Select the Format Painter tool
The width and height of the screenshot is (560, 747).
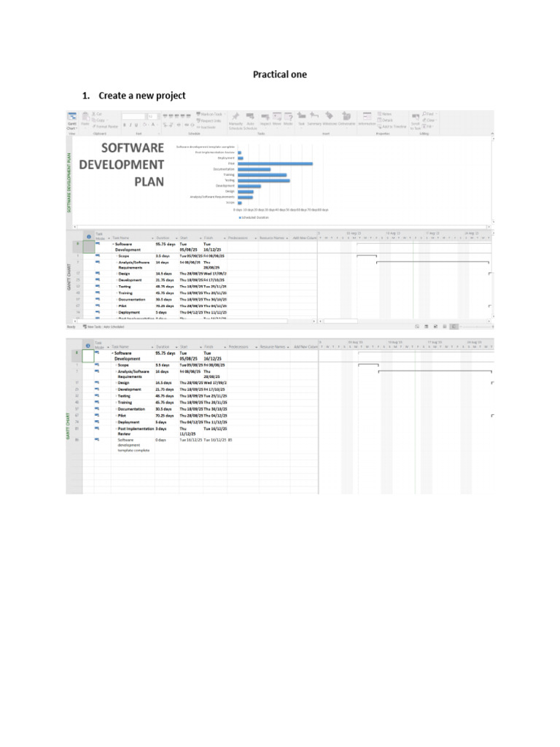[105, 127]
